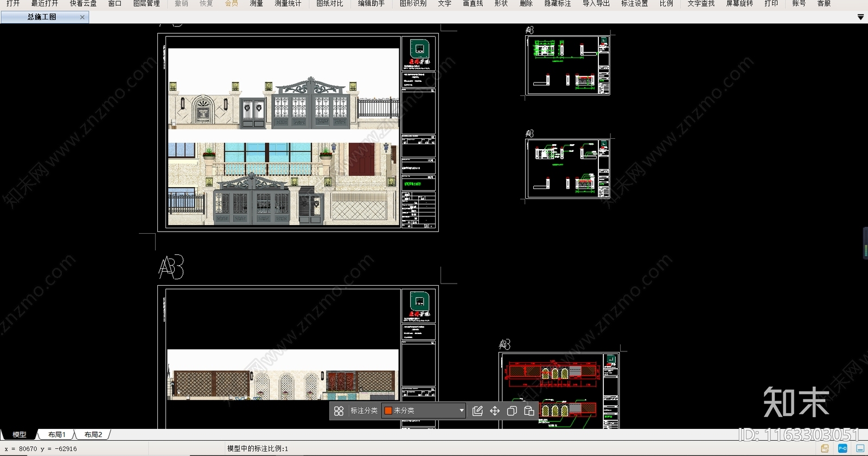This screenshot has height=456, width=868.
Task: Open 编辑助手 edit assistant
Action: tap(371, 4)
